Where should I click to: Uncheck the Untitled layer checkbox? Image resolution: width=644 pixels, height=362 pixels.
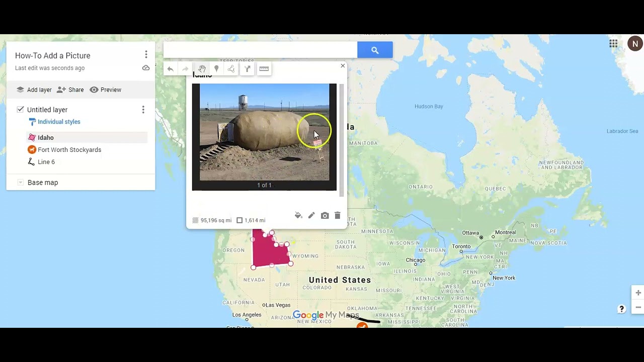coord(20,109)
